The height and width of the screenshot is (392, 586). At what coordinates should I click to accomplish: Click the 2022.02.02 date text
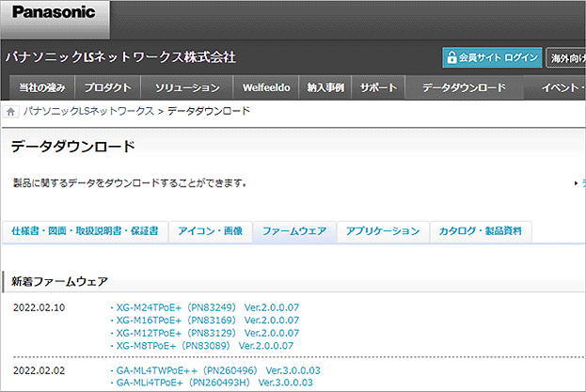click(40, 370)
